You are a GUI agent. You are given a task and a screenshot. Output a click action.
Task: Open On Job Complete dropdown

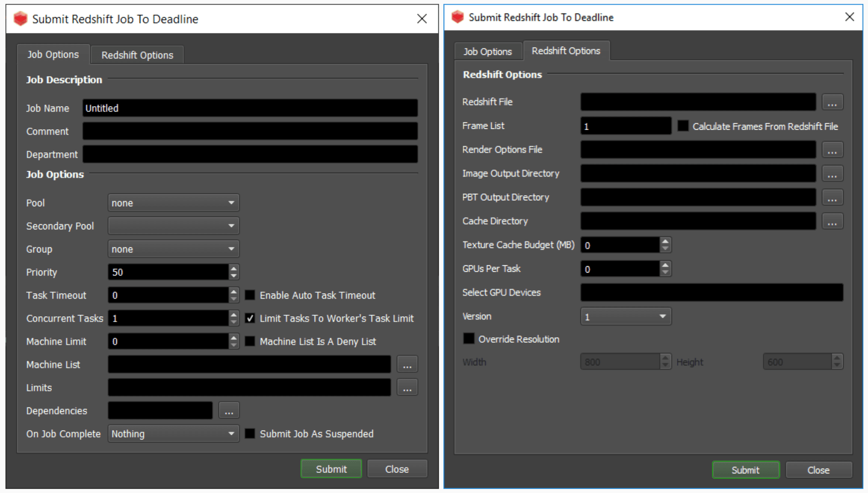[173, 434]
